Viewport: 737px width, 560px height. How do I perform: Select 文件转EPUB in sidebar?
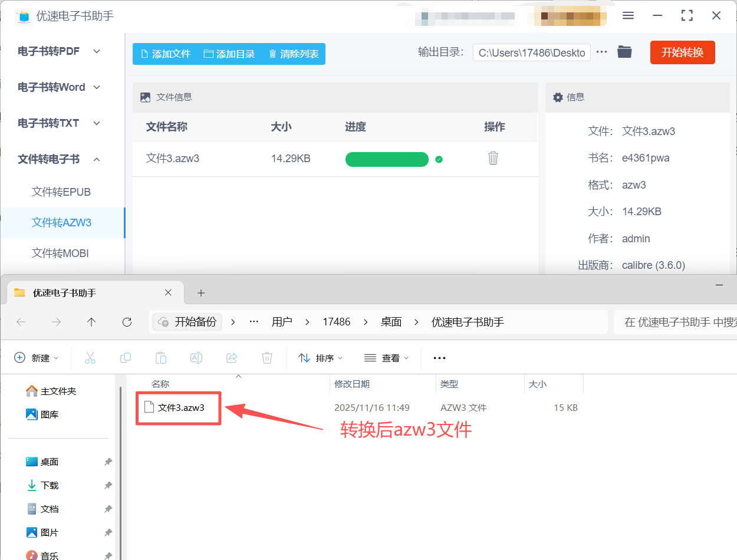61,192
